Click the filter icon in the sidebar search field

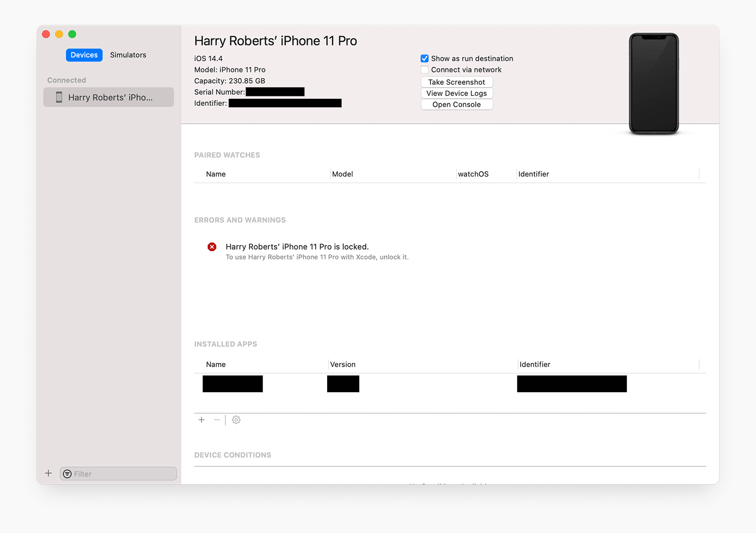67,474
